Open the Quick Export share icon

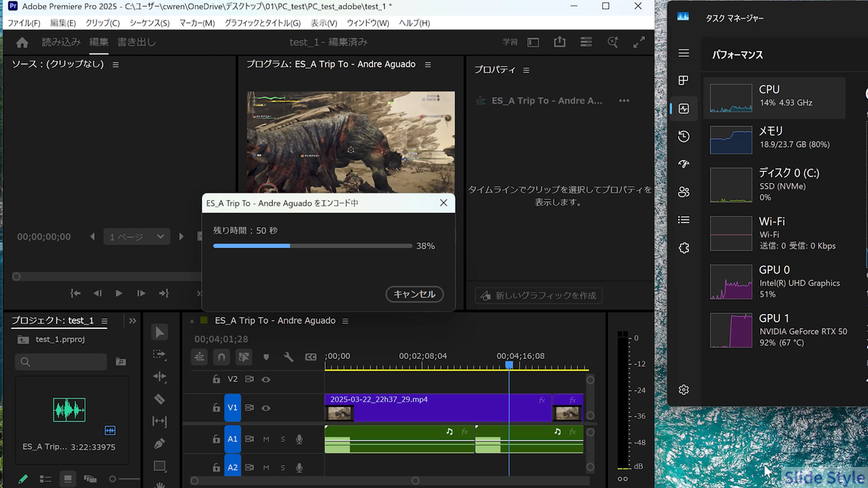coord(559,42)
